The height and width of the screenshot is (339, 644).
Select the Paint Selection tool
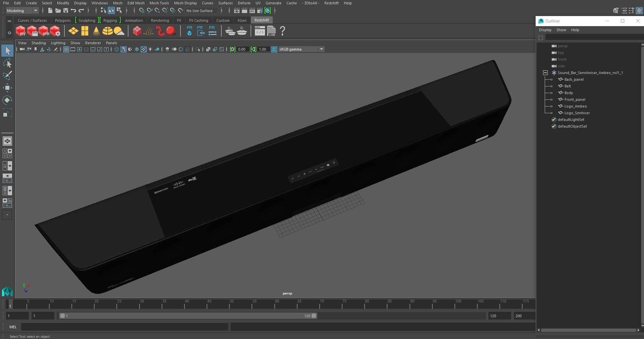(7, 75)
